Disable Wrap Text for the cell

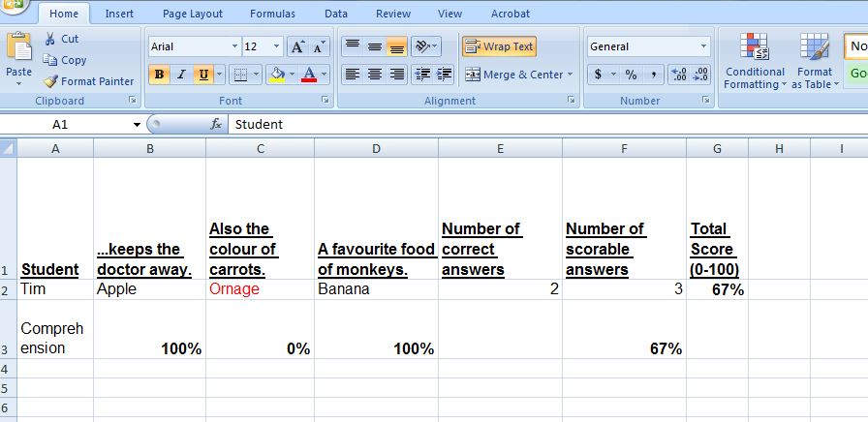[x=499, y=46]
